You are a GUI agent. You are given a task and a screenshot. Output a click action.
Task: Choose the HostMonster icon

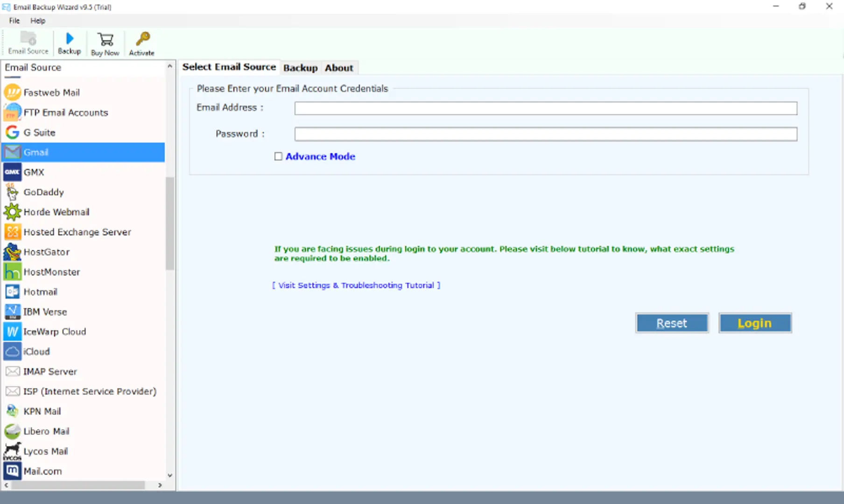pos(13,272)
